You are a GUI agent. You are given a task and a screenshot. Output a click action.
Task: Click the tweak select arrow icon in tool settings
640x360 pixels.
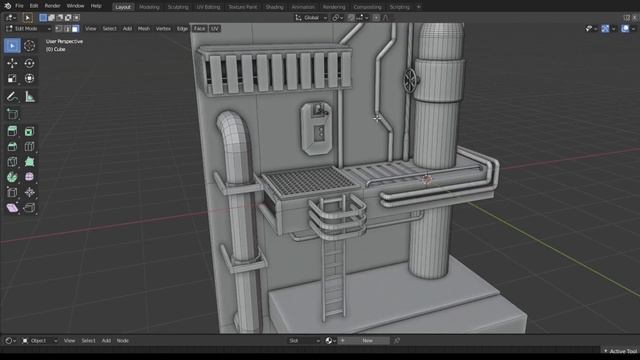pyautogui.click(x=27, y=18)
